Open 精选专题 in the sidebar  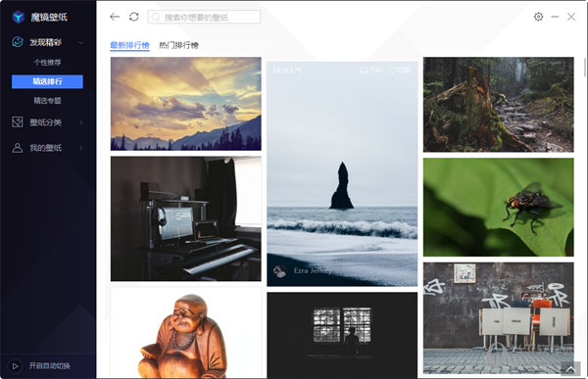[x=47, y=101]
